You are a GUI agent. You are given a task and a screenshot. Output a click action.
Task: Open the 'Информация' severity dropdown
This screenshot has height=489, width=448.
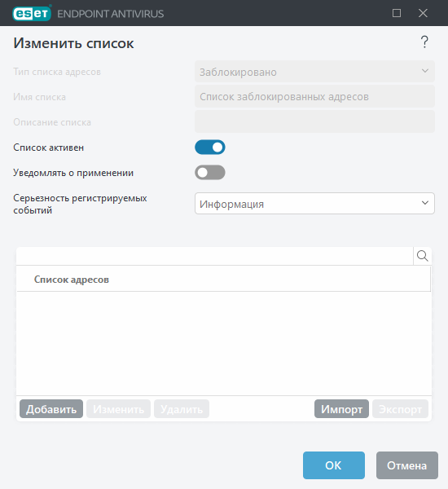point(314,203)
